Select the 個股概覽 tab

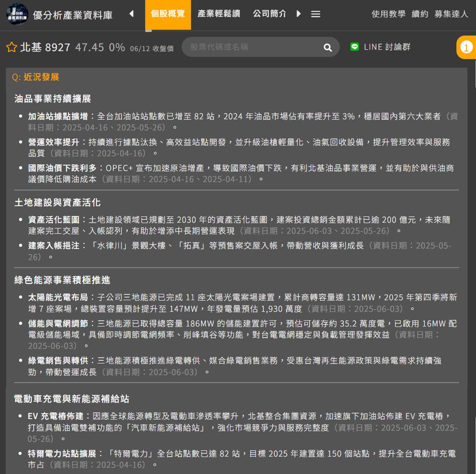(168, 14)
